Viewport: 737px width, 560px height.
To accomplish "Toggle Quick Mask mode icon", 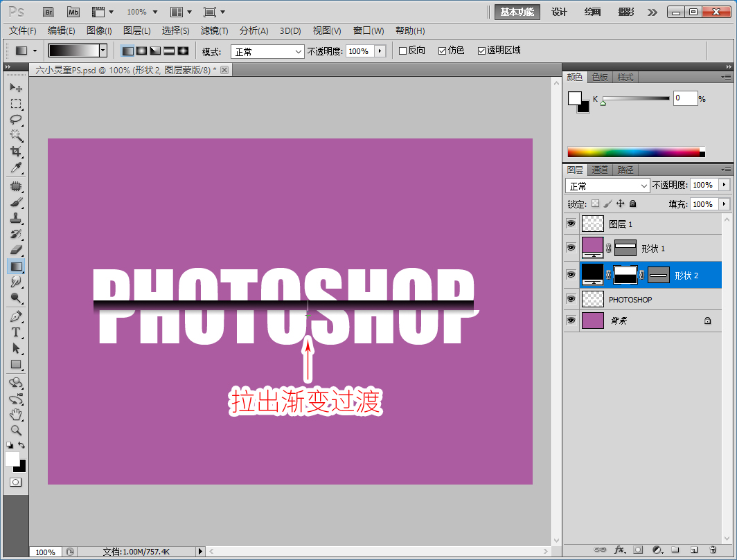I will [15, 482].
